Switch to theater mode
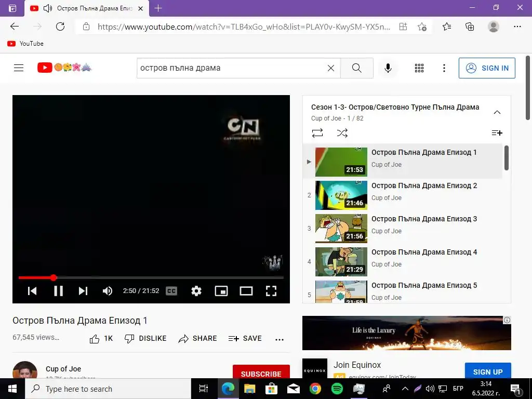This screenshot has height=399, width=532. point(246,291)
